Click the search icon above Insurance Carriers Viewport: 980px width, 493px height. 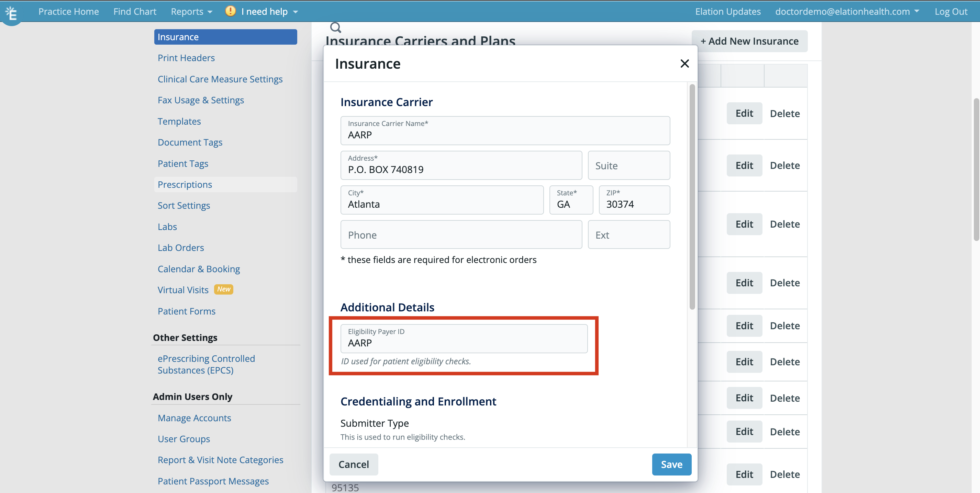pos(335,27)
